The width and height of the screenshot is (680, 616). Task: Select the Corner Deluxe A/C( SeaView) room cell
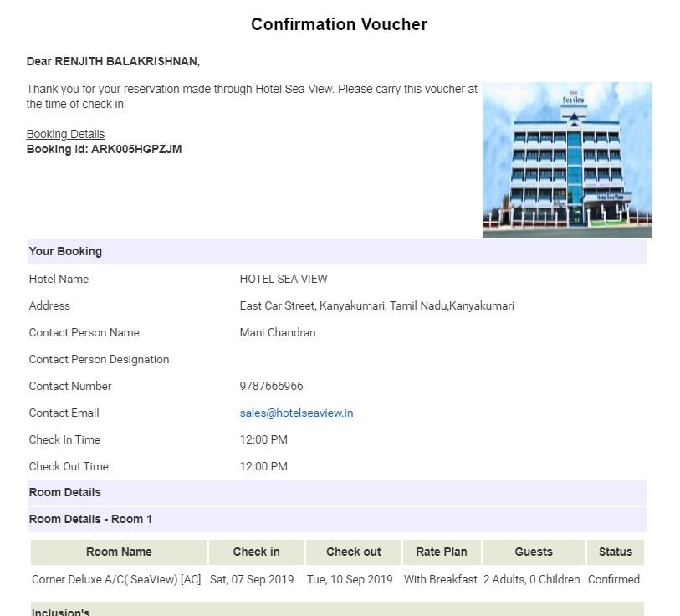point(116,579)
